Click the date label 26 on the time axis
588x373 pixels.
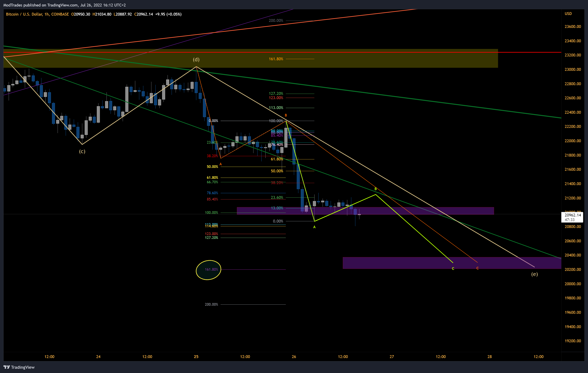click(294, 357)
